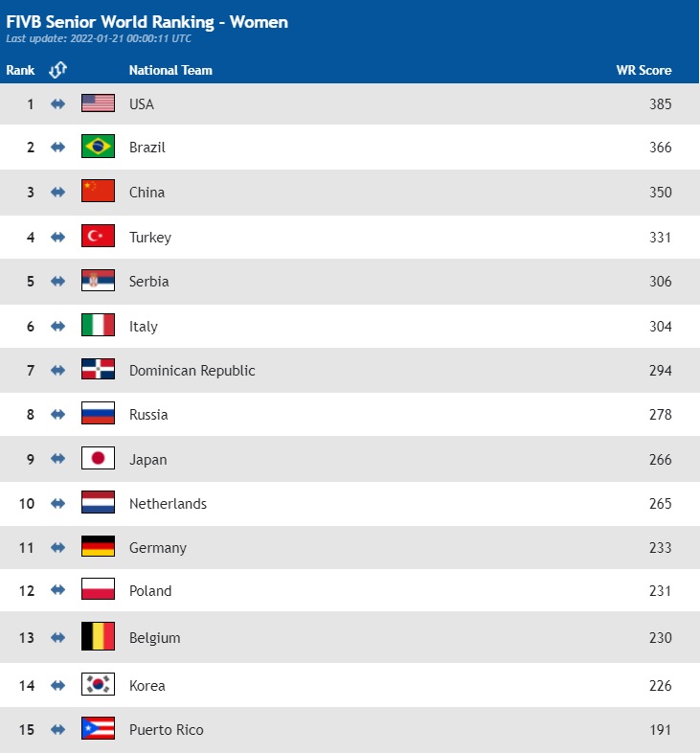Open the Serbia team link
This screenshot has width=700, height=754.
148,282
